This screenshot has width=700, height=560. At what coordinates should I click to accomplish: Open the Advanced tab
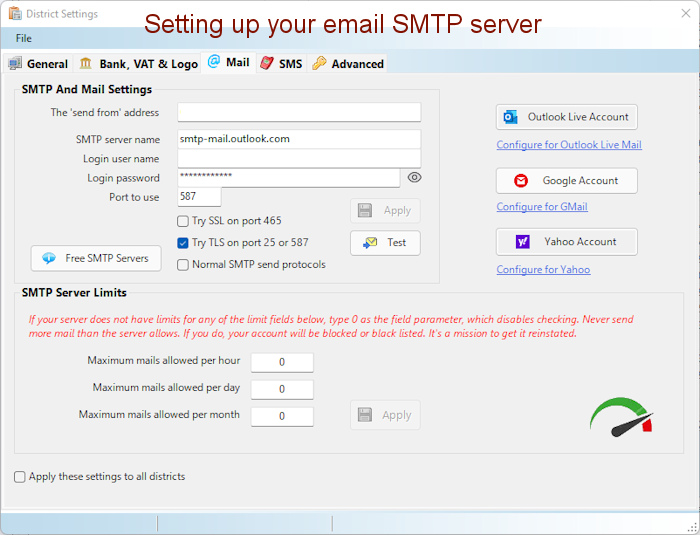click(x=348, y=64)
